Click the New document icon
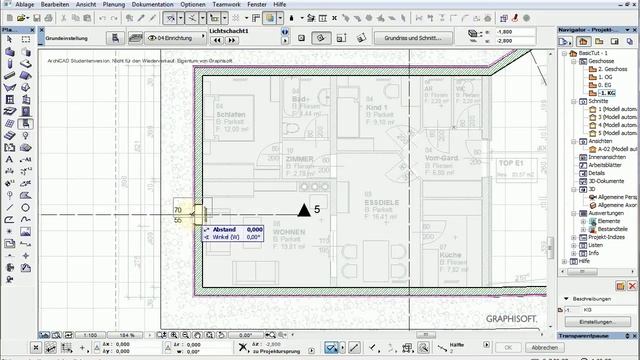The image size is (640, 360). [10, 18]
